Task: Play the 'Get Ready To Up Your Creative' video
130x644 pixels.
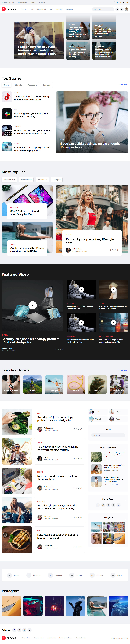Action: (81, 289)
